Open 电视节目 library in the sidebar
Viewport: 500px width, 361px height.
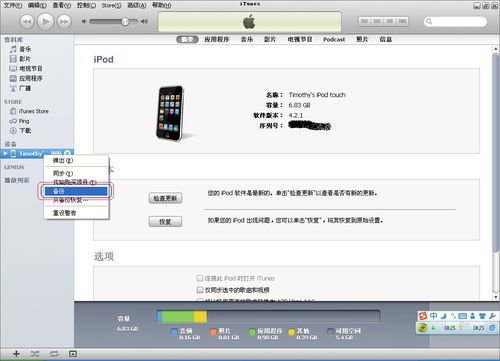click(26, 69)
